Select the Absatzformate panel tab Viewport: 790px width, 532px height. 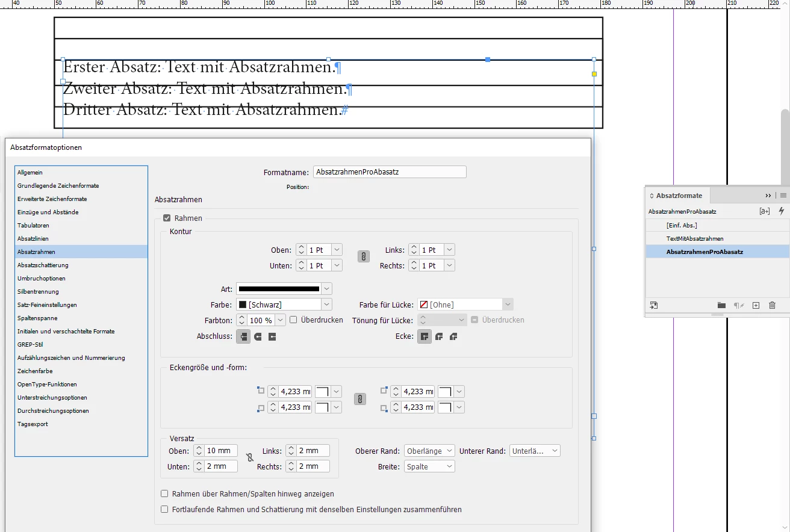pyautogui.click(x=679, y=196)
